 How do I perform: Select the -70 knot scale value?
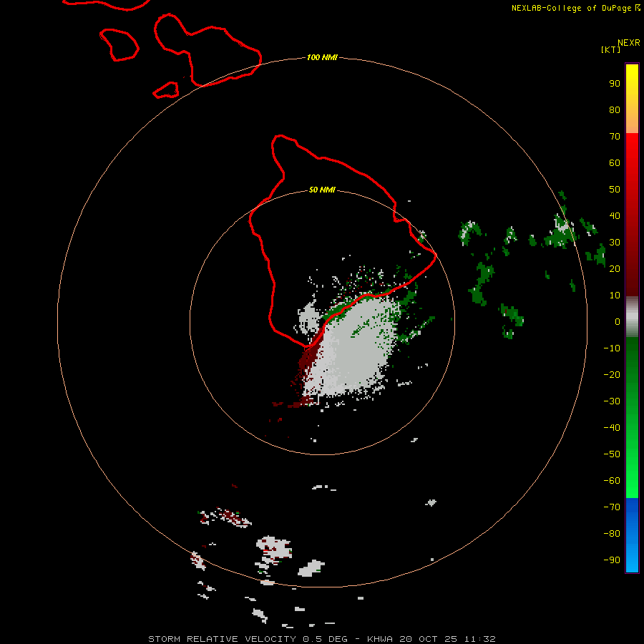click(x=612, y=507)
